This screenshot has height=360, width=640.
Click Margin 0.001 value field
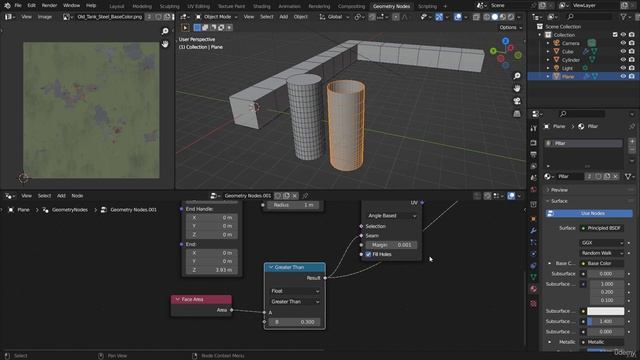(391, 245)
